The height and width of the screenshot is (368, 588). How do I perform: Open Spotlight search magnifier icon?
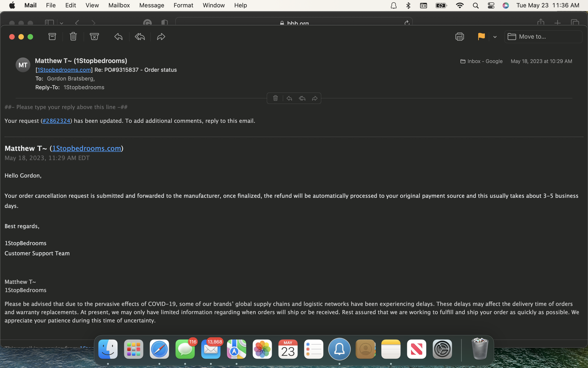tap(475, 5)
